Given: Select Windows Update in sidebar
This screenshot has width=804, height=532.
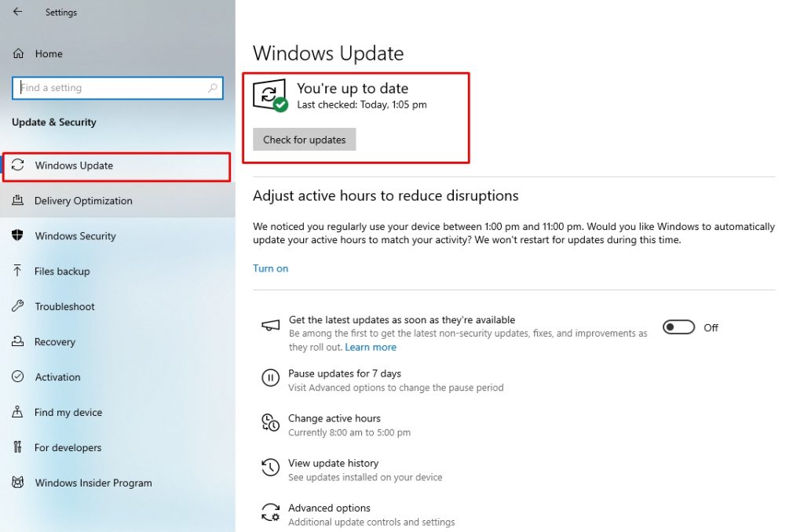Looking at the screenshot, I should pyautogui.click(x=118, y=166).
